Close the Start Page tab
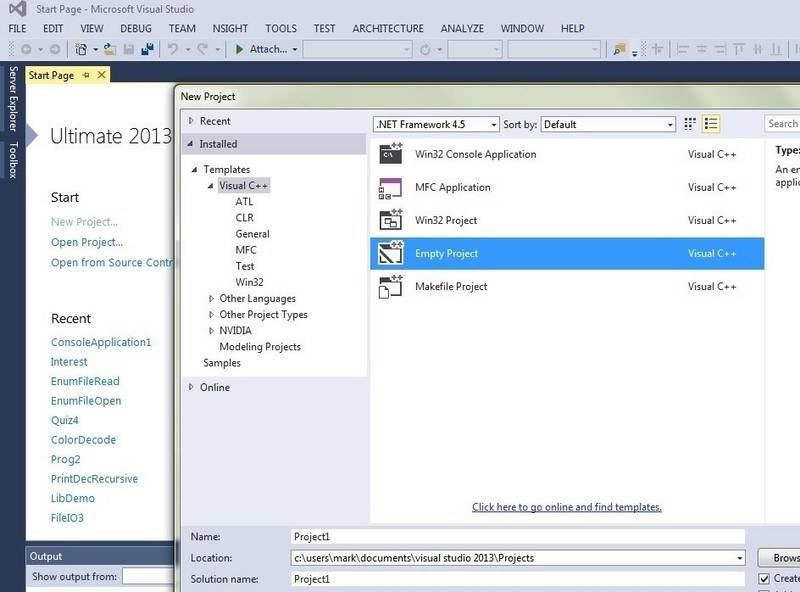 pyautogui.click(x=101, y=75)
